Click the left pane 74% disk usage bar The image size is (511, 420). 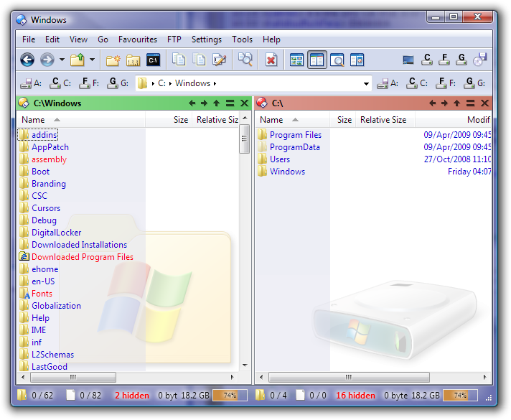point(230,395)
